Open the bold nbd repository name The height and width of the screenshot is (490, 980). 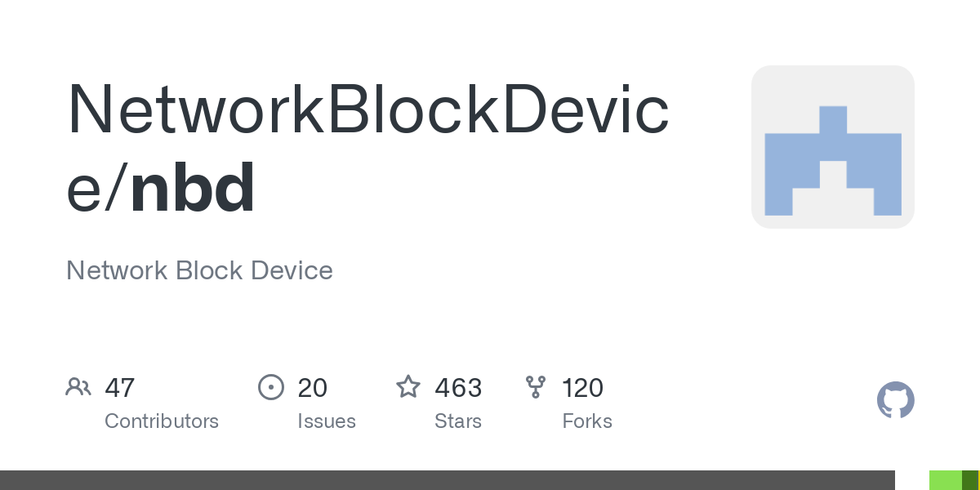point(193,189)
